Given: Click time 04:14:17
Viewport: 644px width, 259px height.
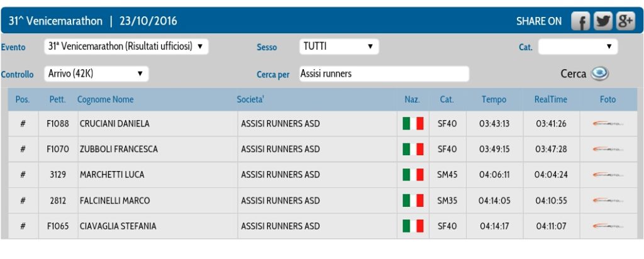Looking at the screenshot, I should [494, 226].
